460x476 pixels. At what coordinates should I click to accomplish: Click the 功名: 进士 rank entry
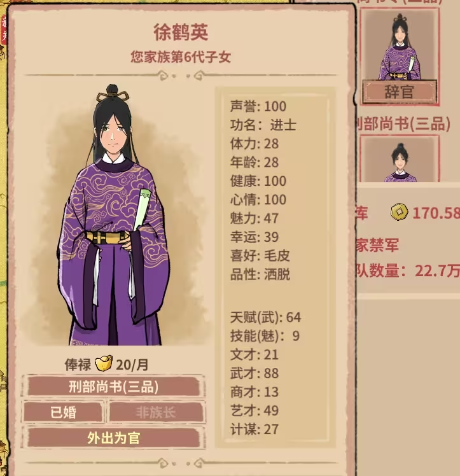point(263,125)
